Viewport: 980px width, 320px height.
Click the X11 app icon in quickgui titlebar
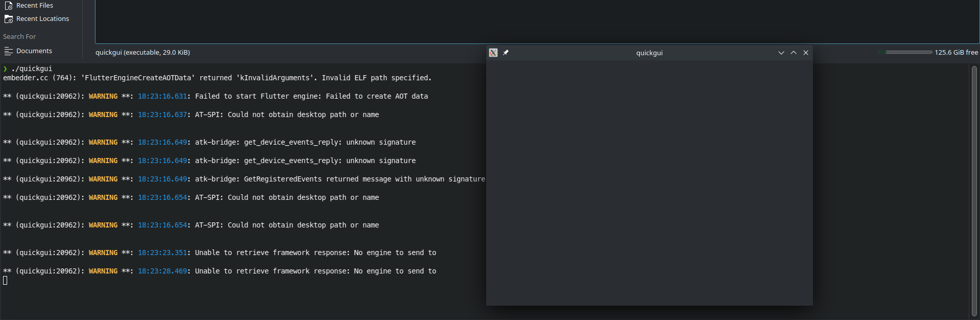[x=493, y=53]
